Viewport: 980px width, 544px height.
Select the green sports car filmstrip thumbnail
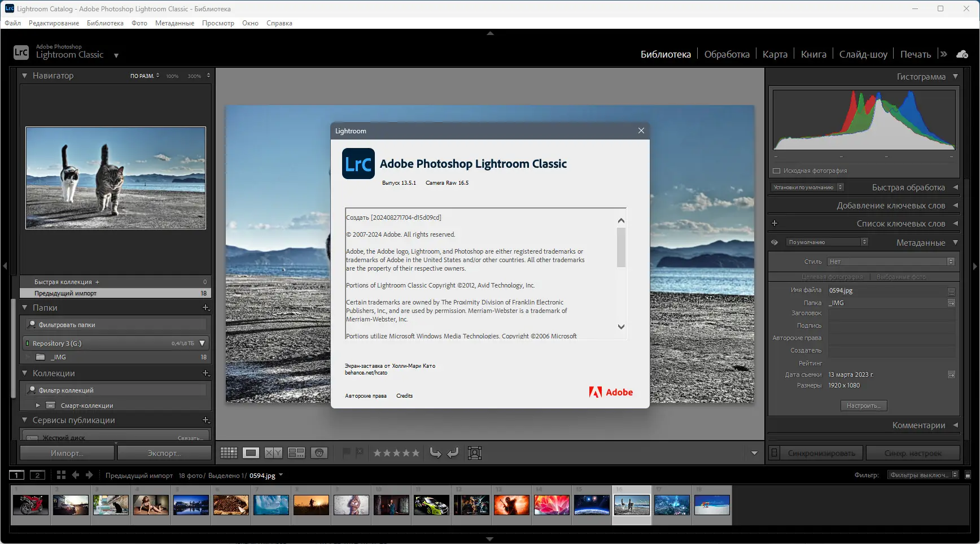pos(431,504)
